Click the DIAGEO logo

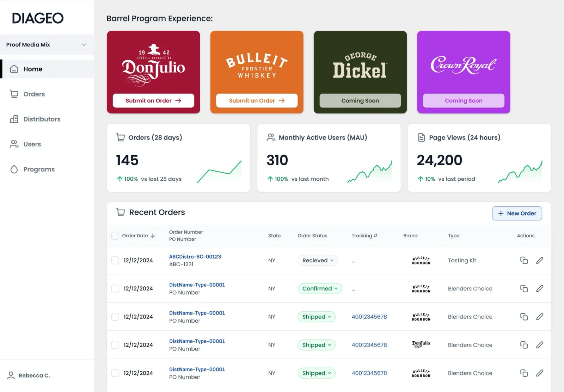[x=38, y=18]
